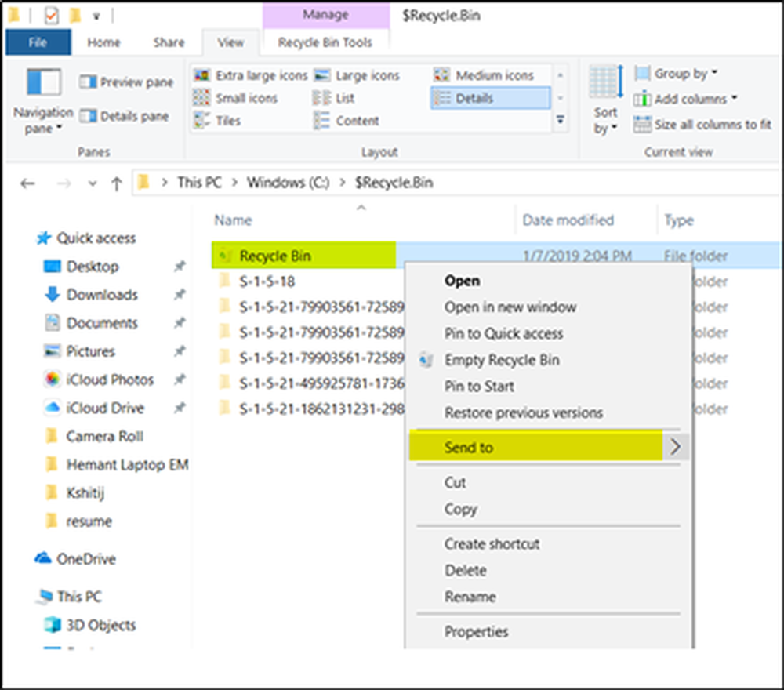The height and width of the screenshot is (690, 784).
Task: Expand the Group by menu
Action: click(x=677, y=74)
